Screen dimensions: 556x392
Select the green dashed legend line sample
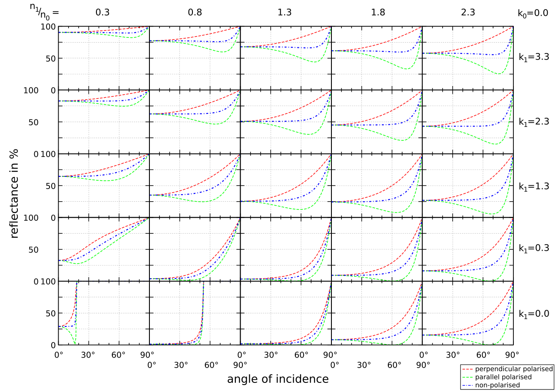tap(468, 377)
